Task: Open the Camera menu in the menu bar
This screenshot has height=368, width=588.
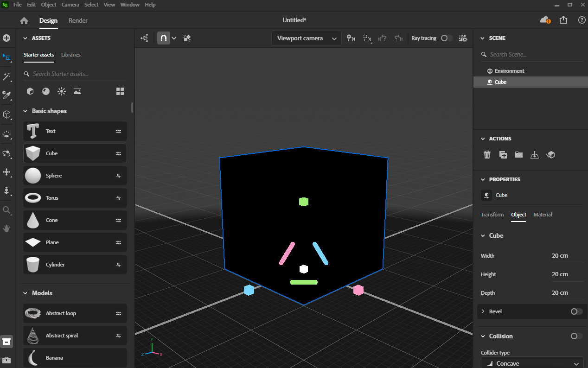Action: click(x=70, y=5)
